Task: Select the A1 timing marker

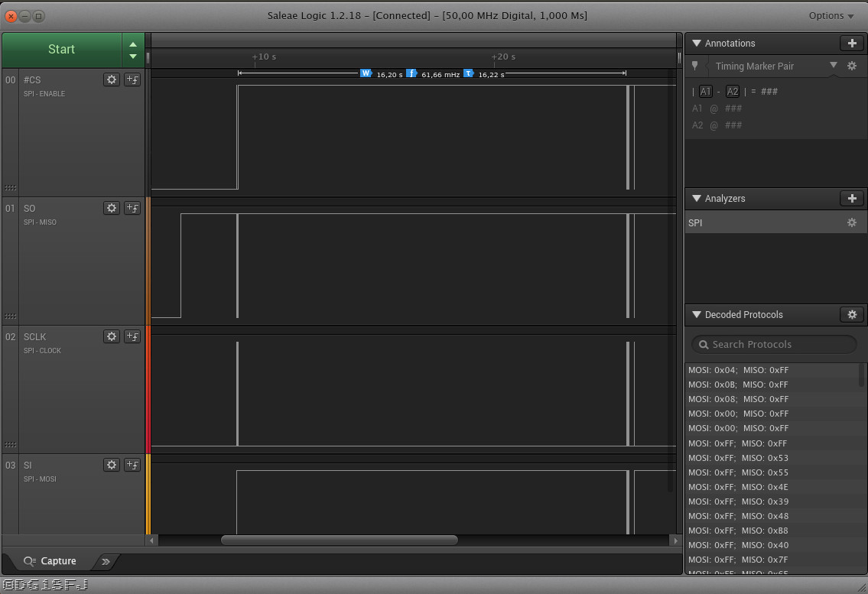Action: [x=705, y=92]
